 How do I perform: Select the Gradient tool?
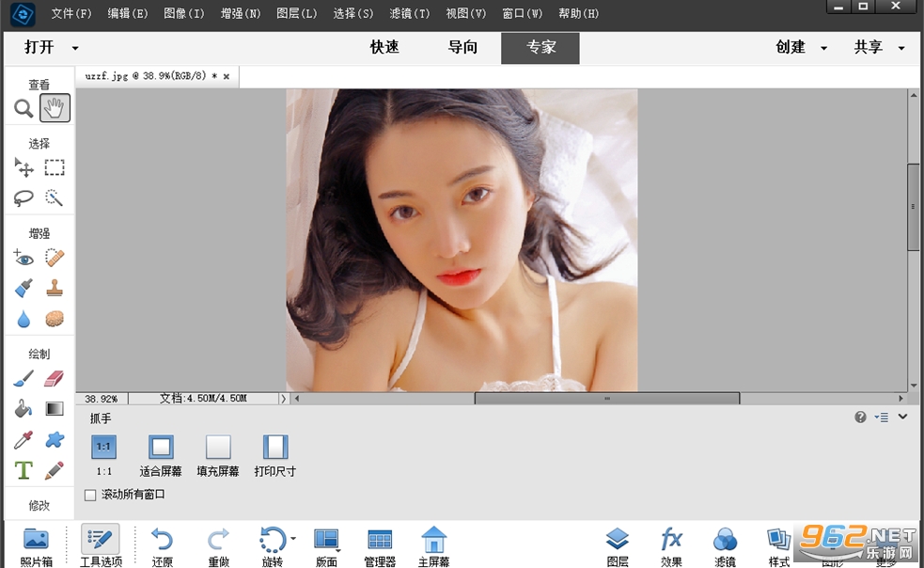coord(55,409)
